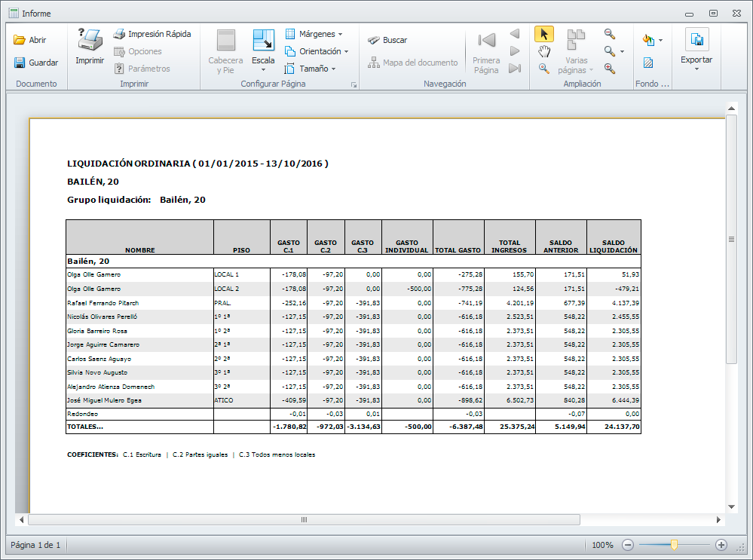Open the Exportar menu
Image resolution: width=753 pixels, height=560 pixels.
[x=696, y=50]
